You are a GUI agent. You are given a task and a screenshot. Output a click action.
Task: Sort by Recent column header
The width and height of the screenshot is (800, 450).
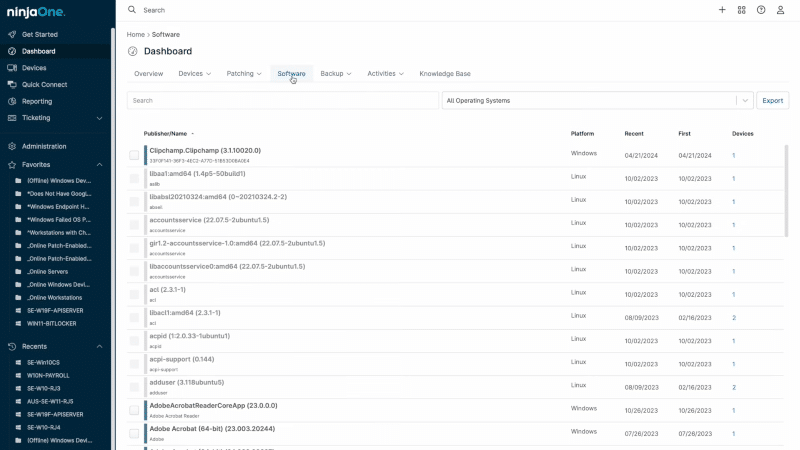coord(634,134)
